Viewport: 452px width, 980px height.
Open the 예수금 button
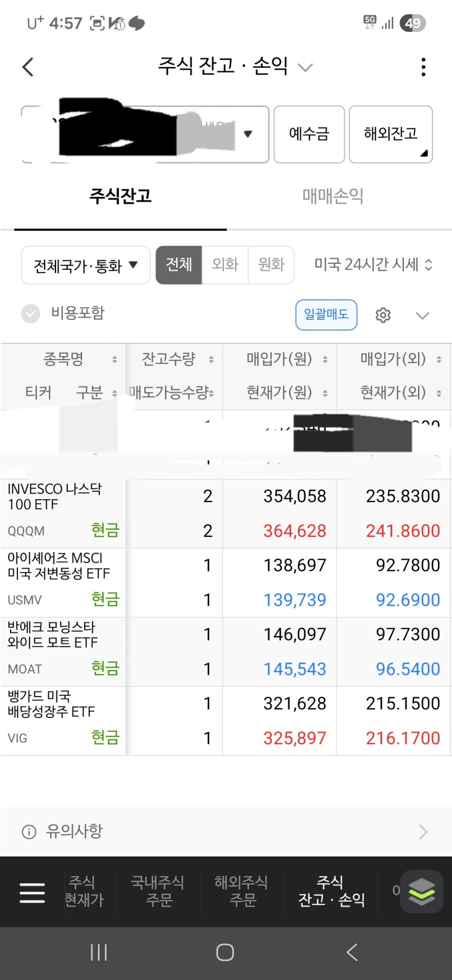click(309, 134)
